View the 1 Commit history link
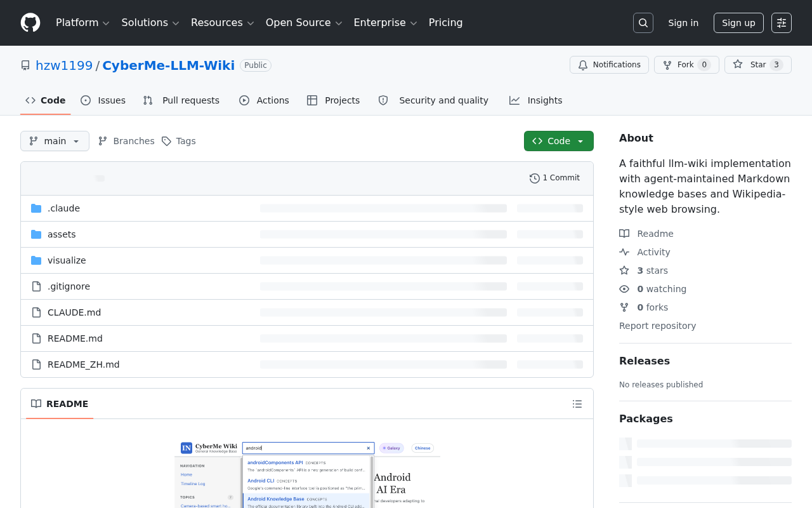The width and height of the screenshot is (812, 508). (x=555, y=178)
